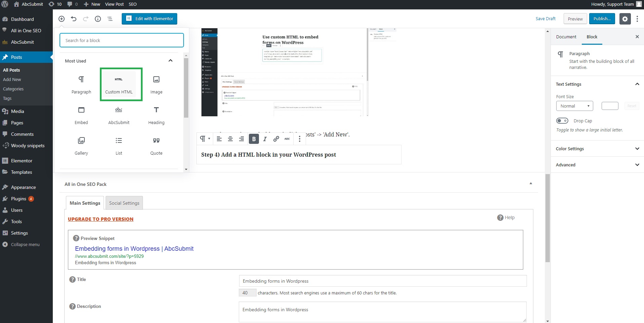The height and width of the screenshot is (323, 644).
Task: Open the Font Size dropdown
Action: click(x=574, y=106)
